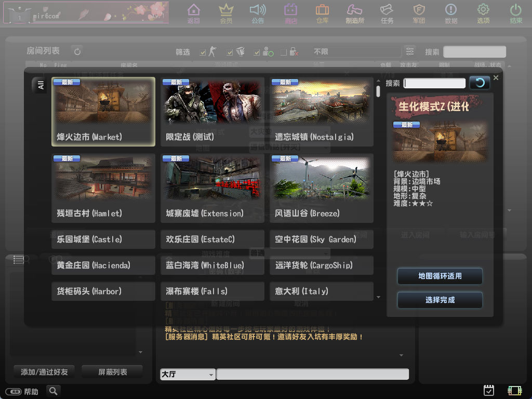Click 添加/通过好友 button

click(44, 372)
